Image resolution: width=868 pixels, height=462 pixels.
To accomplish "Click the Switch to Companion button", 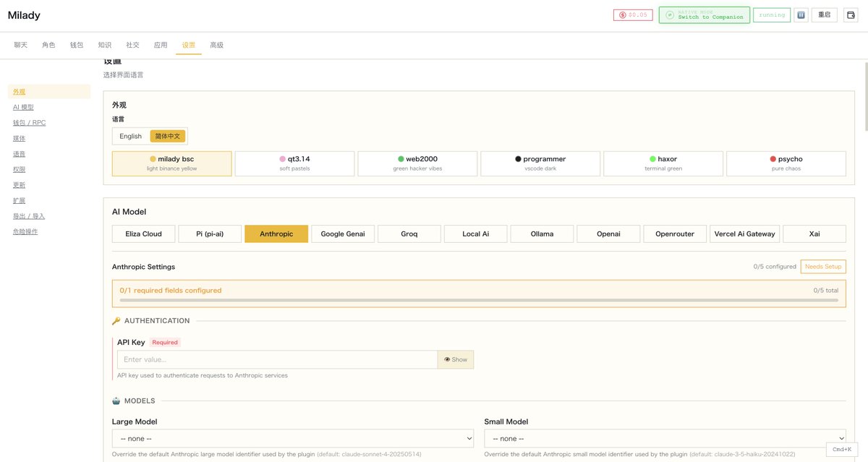I will coord(703,14).
